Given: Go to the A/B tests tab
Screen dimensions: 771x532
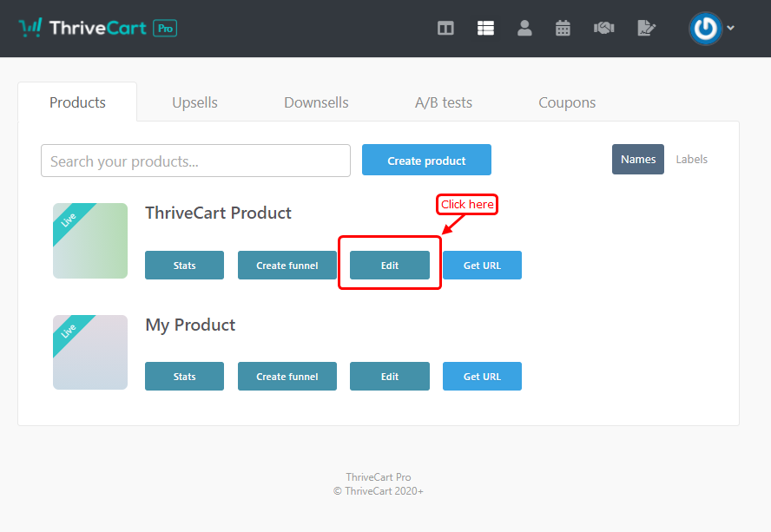Looking at the screenshot, I should pyautogui.click(x=444, y=102).
